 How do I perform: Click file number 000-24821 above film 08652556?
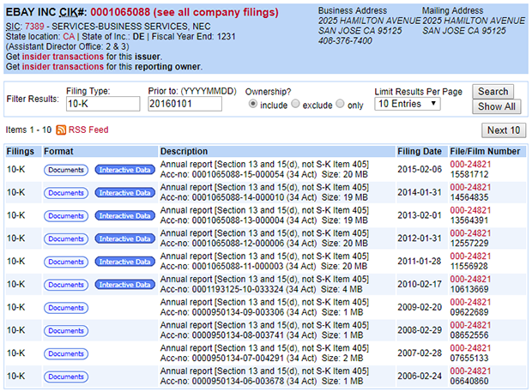[x=470, y=326]
